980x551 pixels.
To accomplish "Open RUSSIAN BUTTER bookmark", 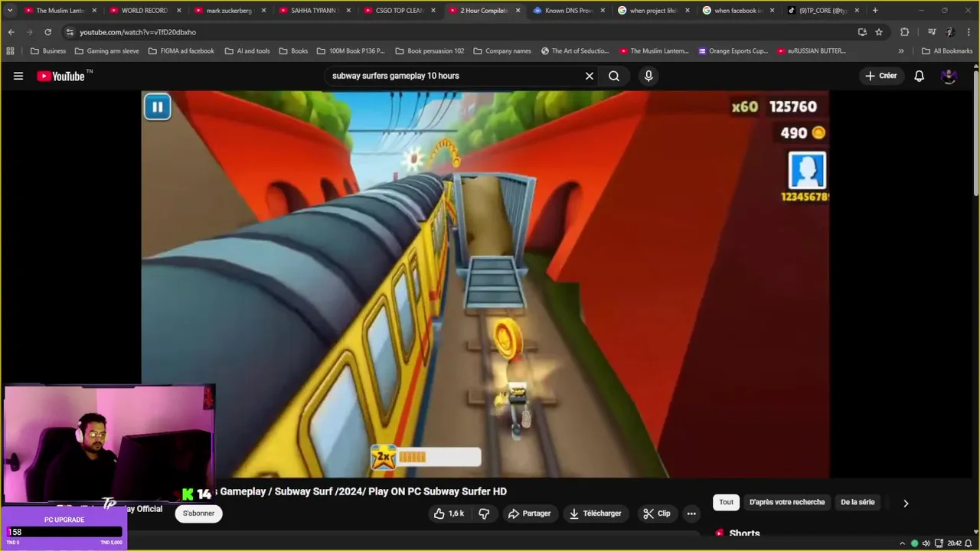I will [812, 51].
